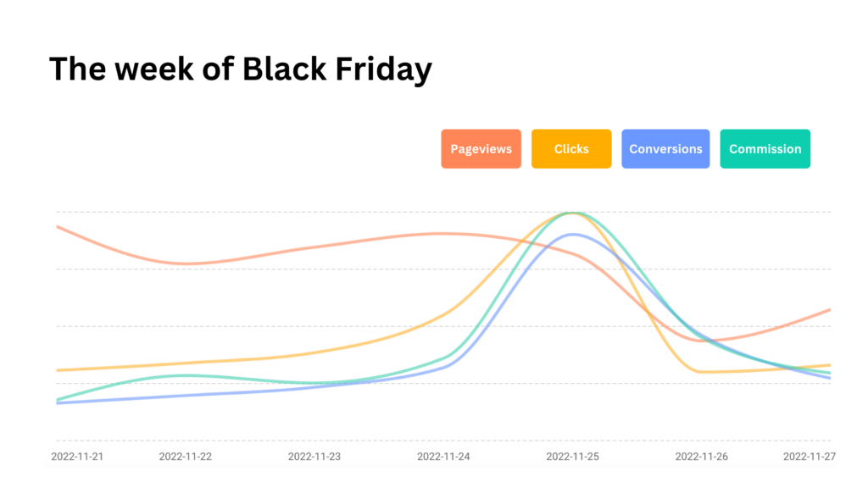Image resolution: width=868 pixels, height=488 pixels.
Task: Select the 2022-11-22 date label
Action: click(x=185, y=457)
